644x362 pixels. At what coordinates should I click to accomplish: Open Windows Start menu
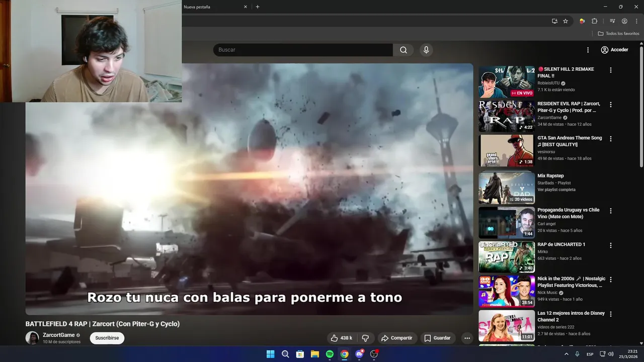(x=270, y=354)
